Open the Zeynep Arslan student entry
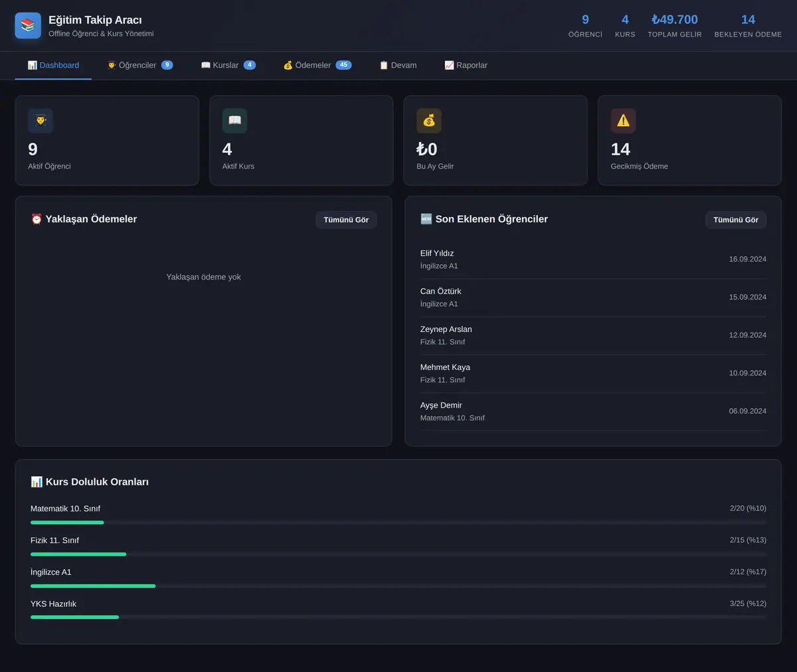The height and width of the screenshot is (672, 797). (593, 335)
